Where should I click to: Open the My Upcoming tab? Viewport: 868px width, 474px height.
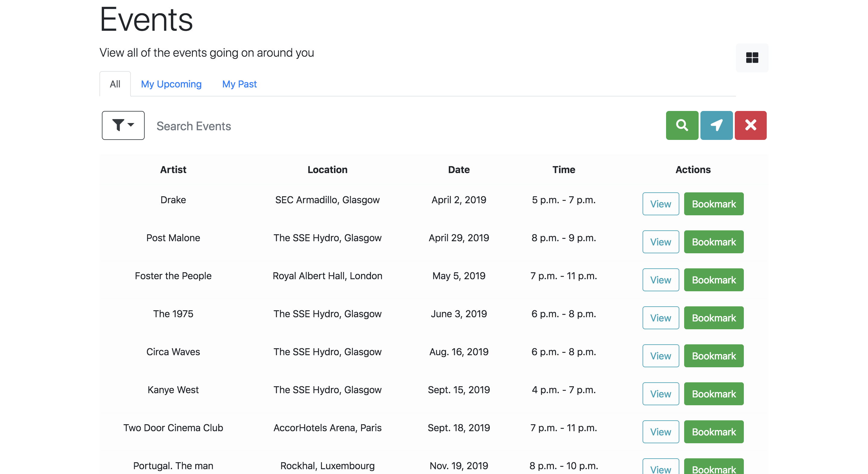pyautogui.click(x=171, y=84)
